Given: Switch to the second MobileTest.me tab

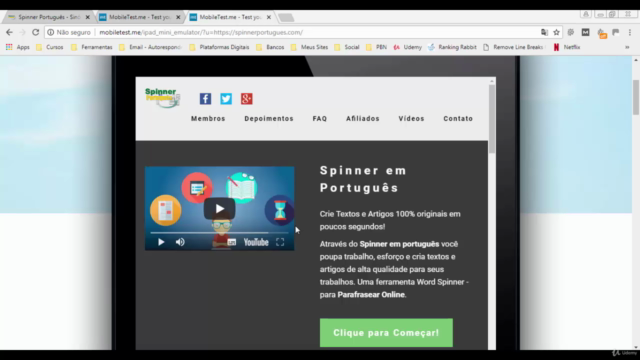Looking at the screenshot, I should tap(139, 17).
